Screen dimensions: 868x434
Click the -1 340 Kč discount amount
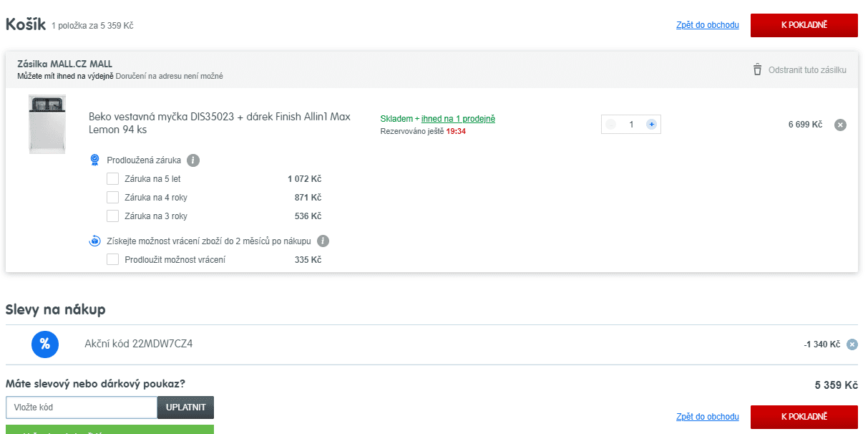coord(821,344)
